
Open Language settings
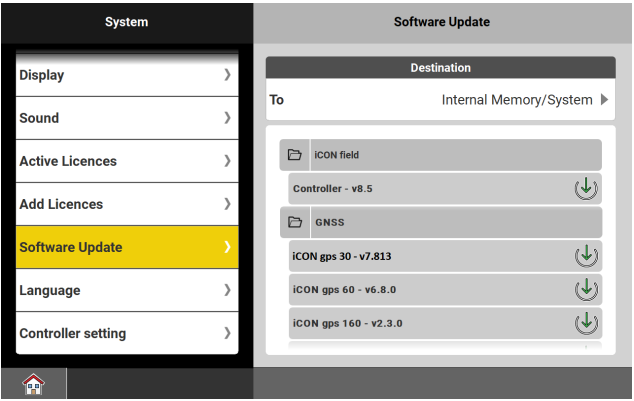[x=127, y=290]
